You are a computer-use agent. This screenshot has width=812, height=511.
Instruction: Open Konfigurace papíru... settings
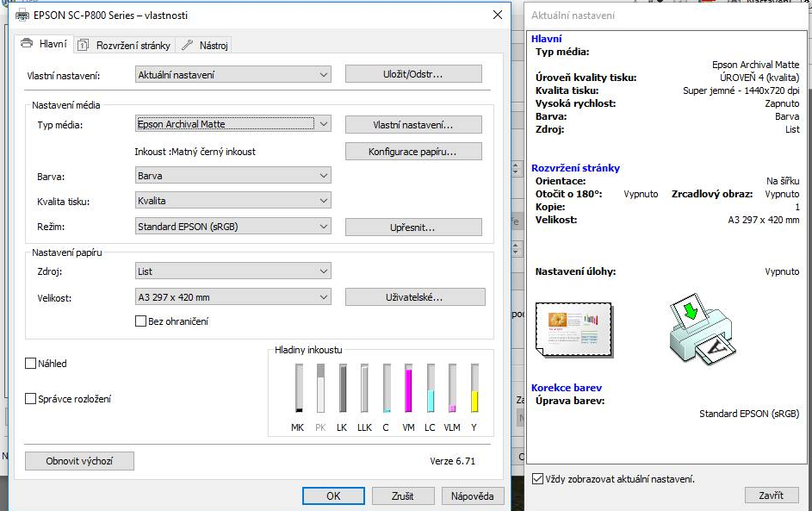pyautogui.click(x=413, y=152)
